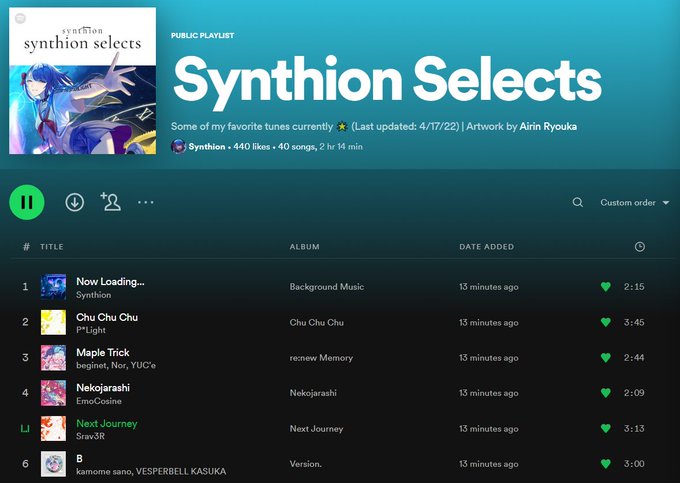
Task: Unlike the song Next Journey
Action: (x=606, y=428)
